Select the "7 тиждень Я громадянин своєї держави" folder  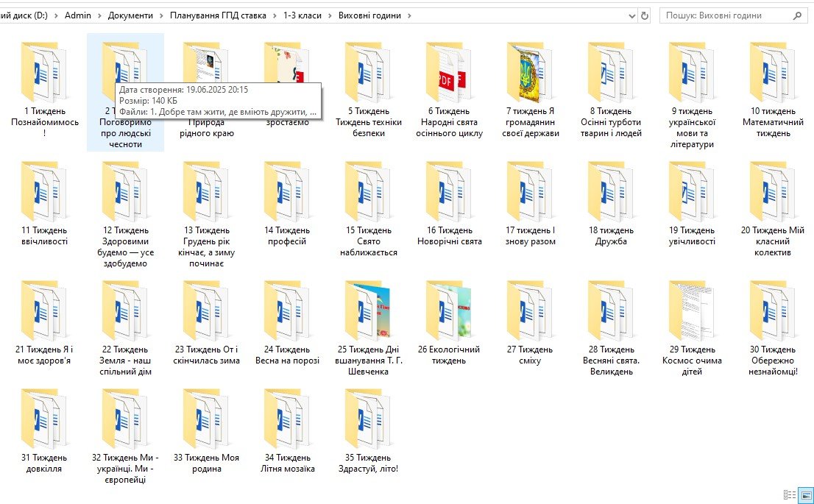tap(530, 72)
